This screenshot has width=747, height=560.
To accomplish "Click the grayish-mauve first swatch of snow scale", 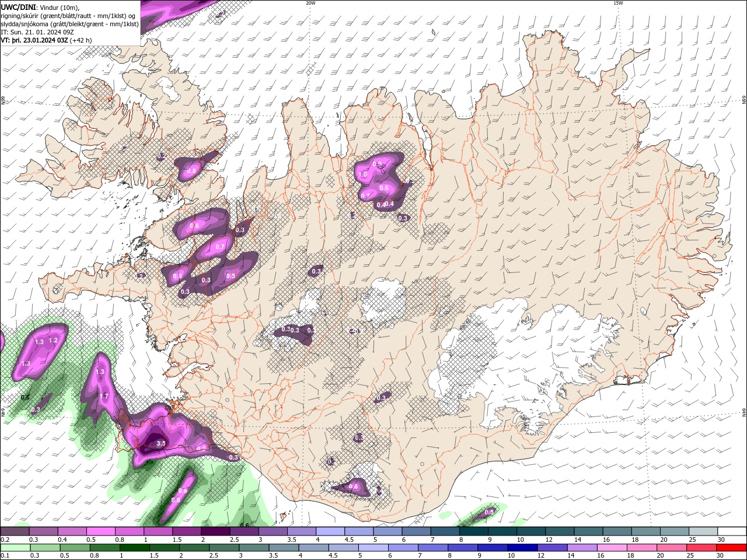I will 15,531.
